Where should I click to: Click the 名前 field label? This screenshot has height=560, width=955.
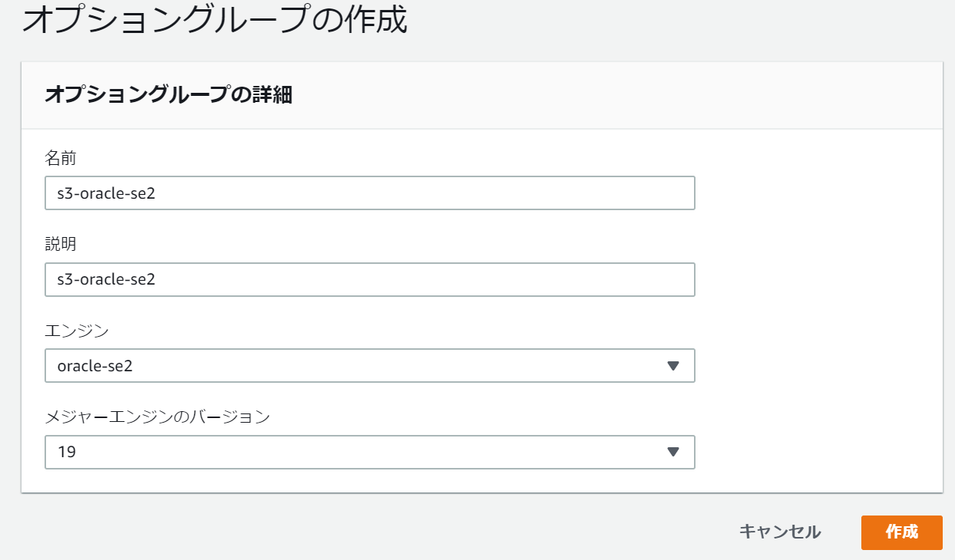pyautogui.click(x=61, y=159)
